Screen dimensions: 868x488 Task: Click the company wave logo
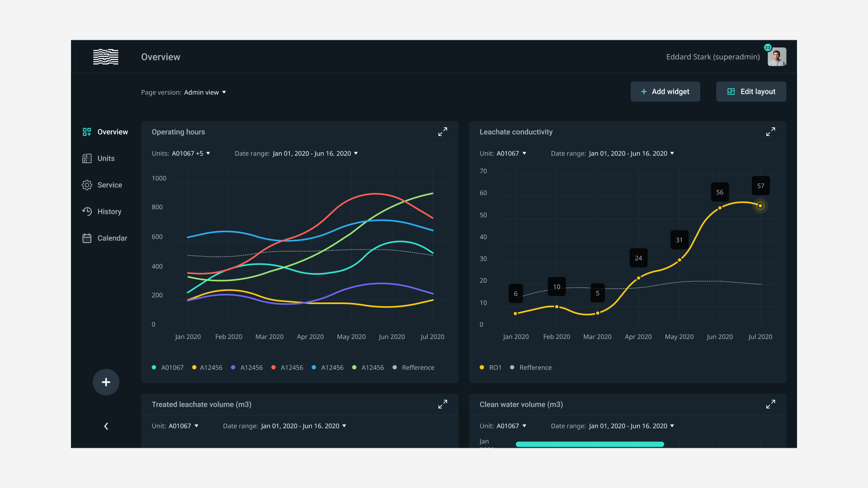pos(105,56)
